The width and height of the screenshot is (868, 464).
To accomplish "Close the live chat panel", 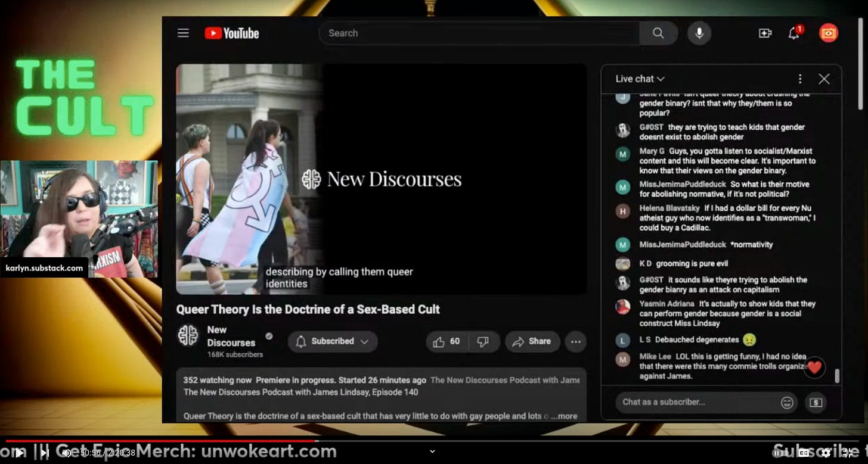I will point(824,79).
